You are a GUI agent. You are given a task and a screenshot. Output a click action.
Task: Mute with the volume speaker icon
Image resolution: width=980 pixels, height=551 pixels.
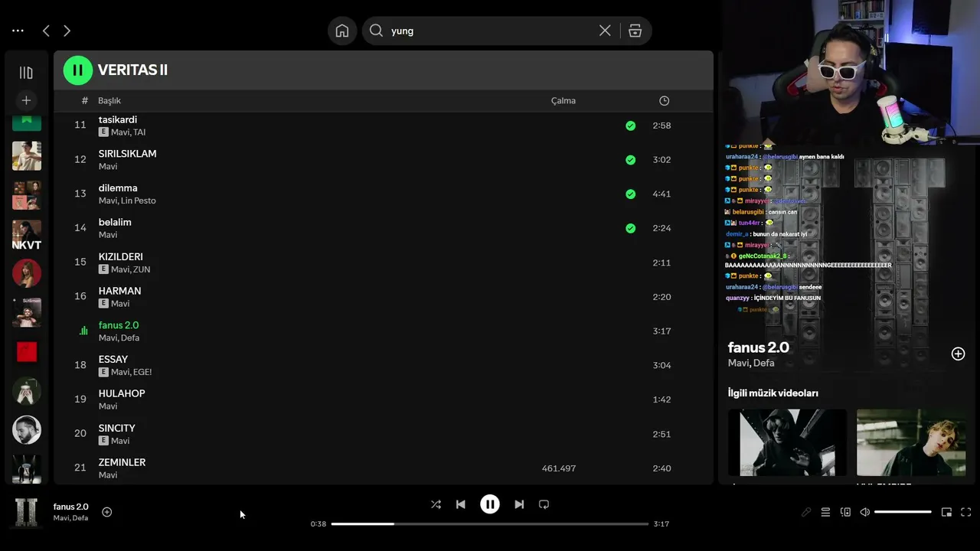[x=865, y=512]
